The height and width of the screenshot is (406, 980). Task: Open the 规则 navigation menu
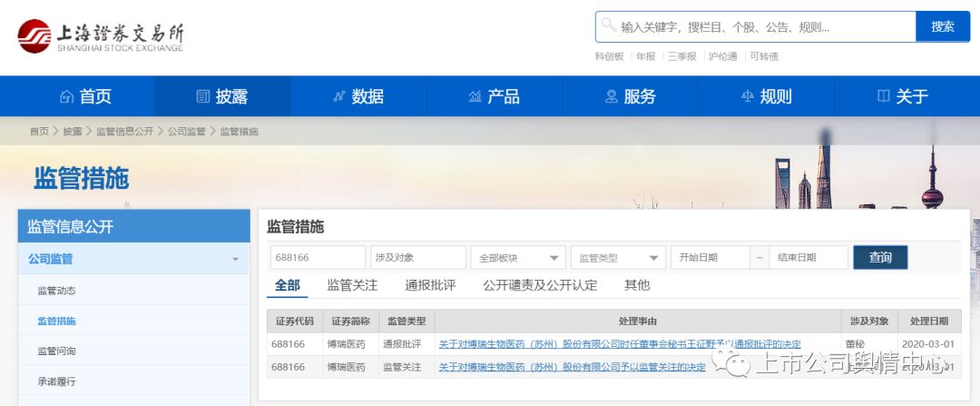[x=766, y=96]
